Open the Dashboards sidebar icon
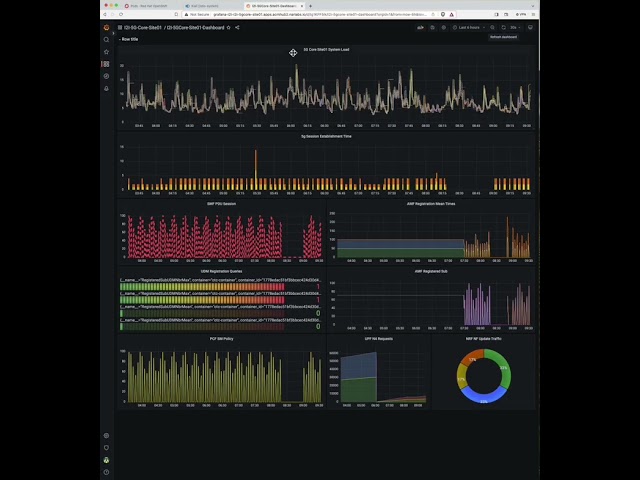This screenshot has height=480, width=640. [x=107, y=64]
